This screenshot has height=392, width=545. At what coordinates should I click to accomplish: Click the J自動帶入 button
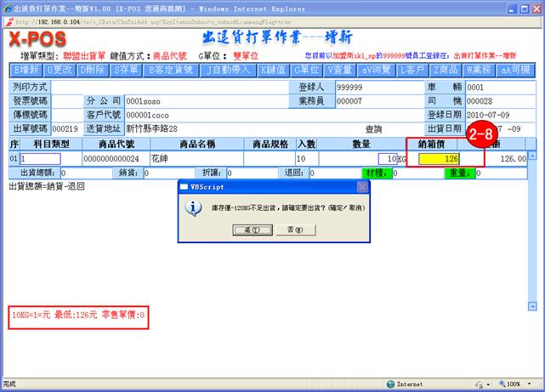click(x=228, y=70)
